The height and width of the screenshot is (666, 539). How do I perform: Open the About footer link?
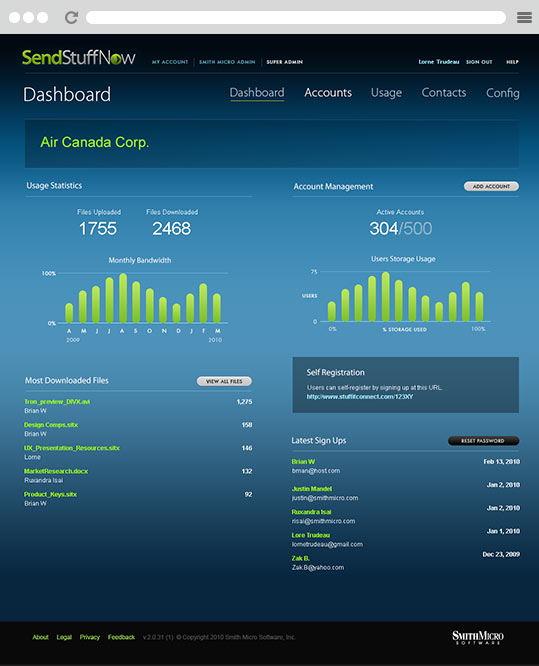point(40,637)
